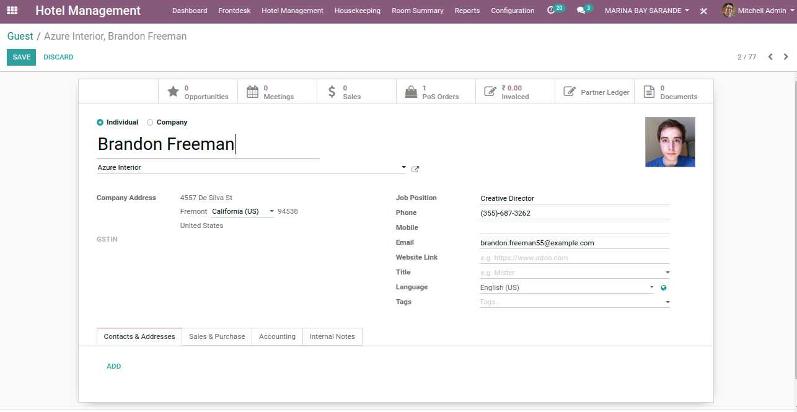Open the Hotel Management top menu item
The height and width of the screenshot is (412, 797).
(x=292, y=11)
